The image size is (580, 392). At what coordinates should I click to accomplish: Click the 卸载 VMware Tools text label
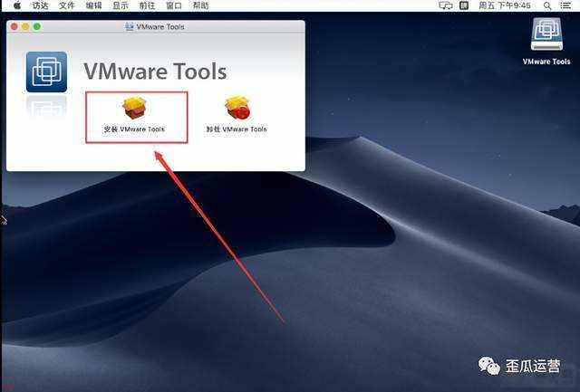(237, 129)
